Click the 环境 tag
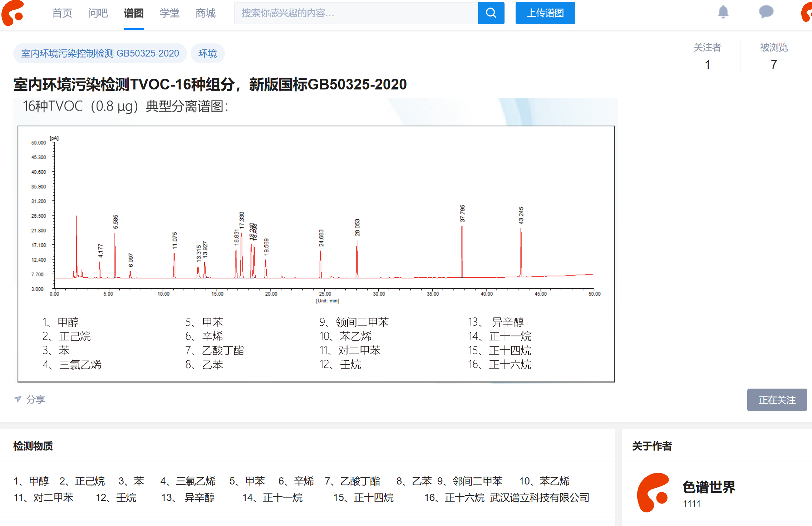 tap(207, 53)
